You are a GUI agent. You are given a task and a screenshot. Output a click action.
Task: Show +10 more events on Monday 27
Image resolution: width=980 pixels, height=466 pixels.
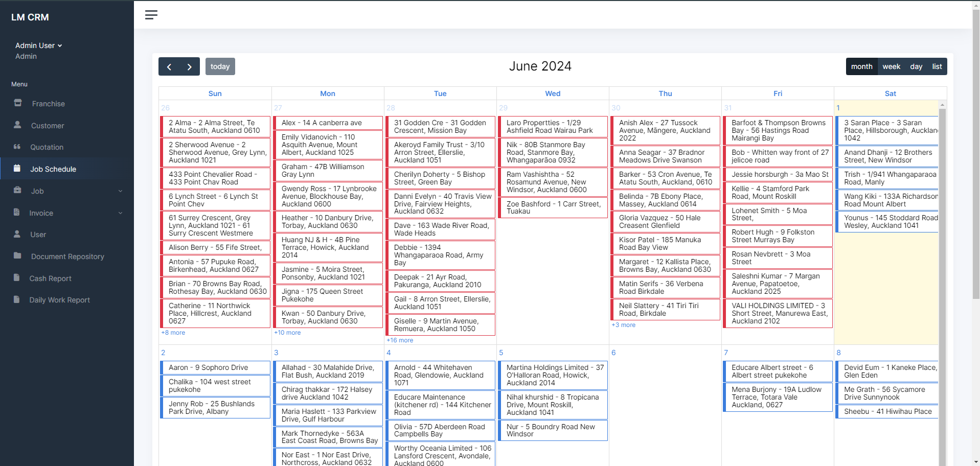(287, 333)
